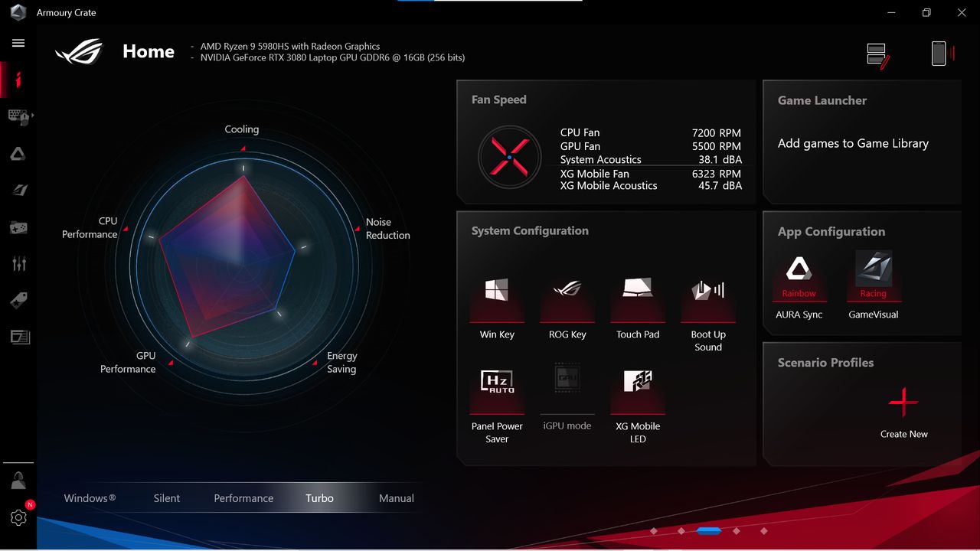
Task: Click the red fan icon in Fan Speed
Action: [509, 157]
